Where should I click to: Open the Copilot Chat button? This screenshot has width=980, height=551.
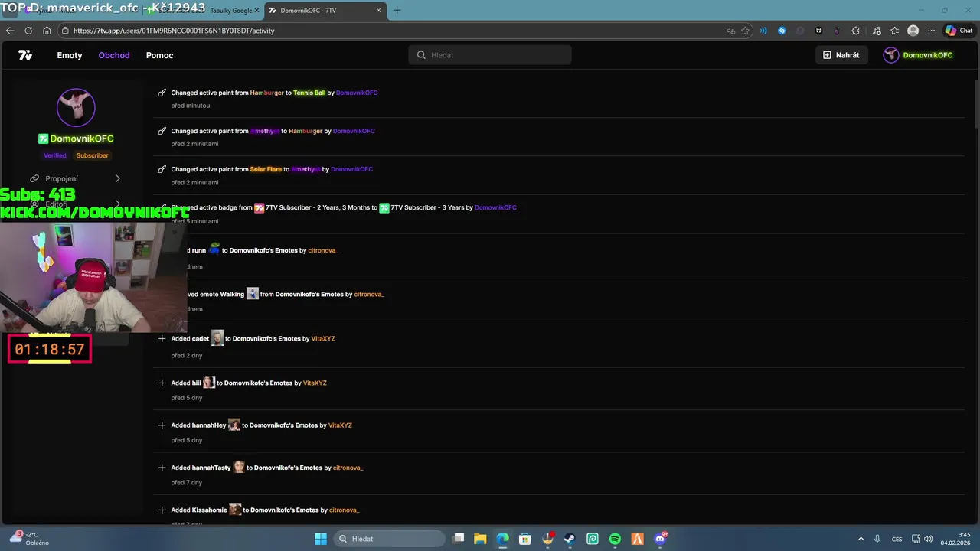[959, 31]
